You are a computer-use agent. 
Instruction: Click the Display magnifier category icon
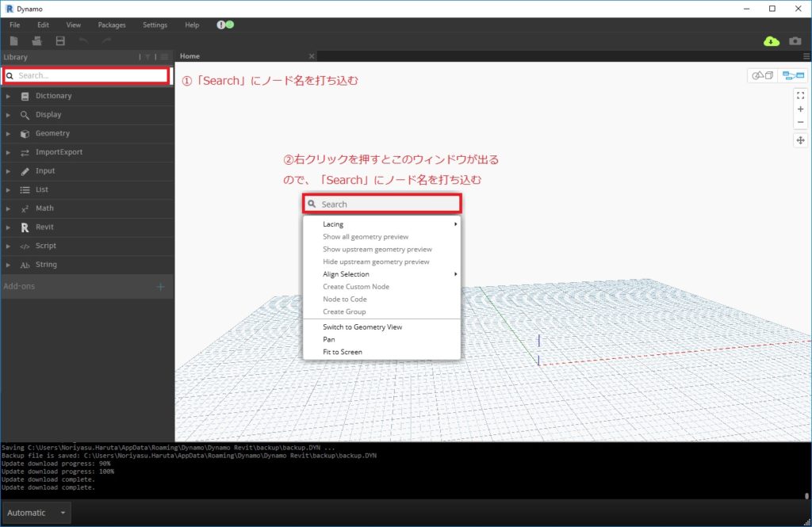click(x=25, y=115)
